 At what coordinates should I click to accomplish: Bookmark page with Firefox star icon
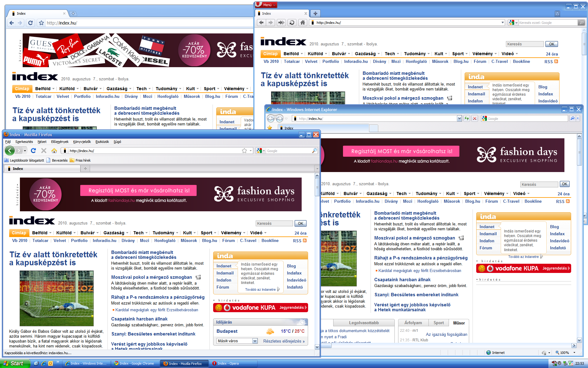(244, 151)
